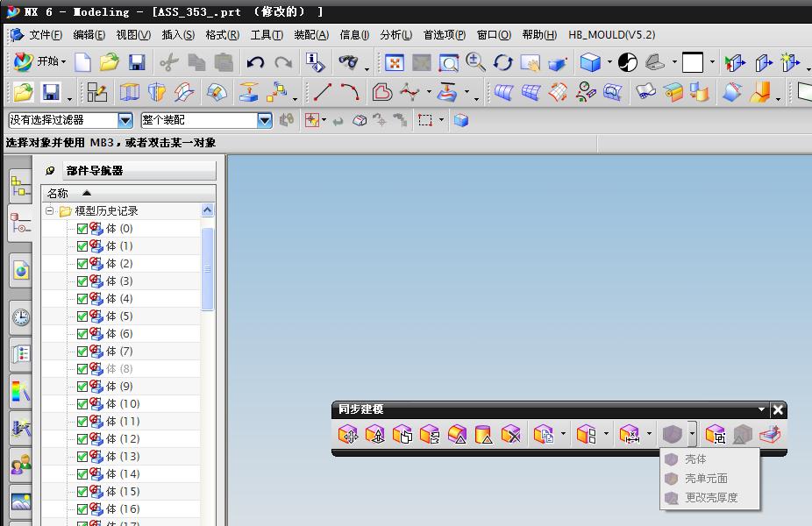Viewport: 812px width, 526px height.
Task: Click the cylinder resize icon in 同步建模 toolbar
Action: click(x=483, y=434)
